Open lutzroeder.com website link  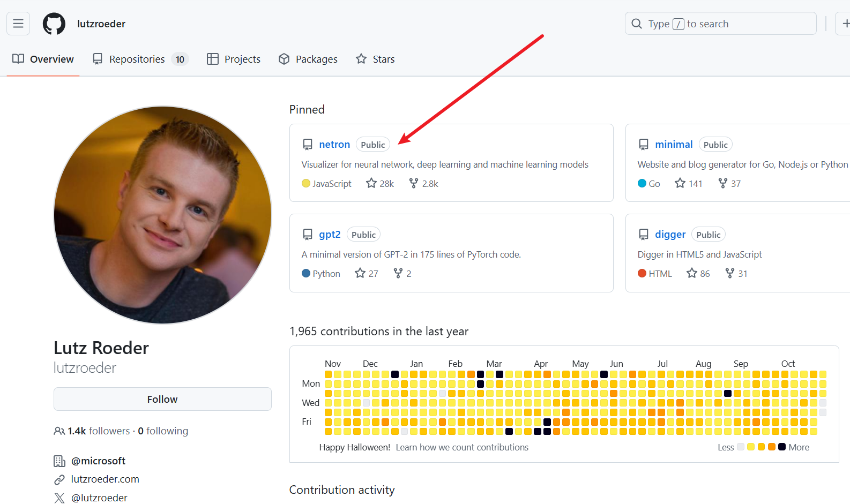click(105, 479)
